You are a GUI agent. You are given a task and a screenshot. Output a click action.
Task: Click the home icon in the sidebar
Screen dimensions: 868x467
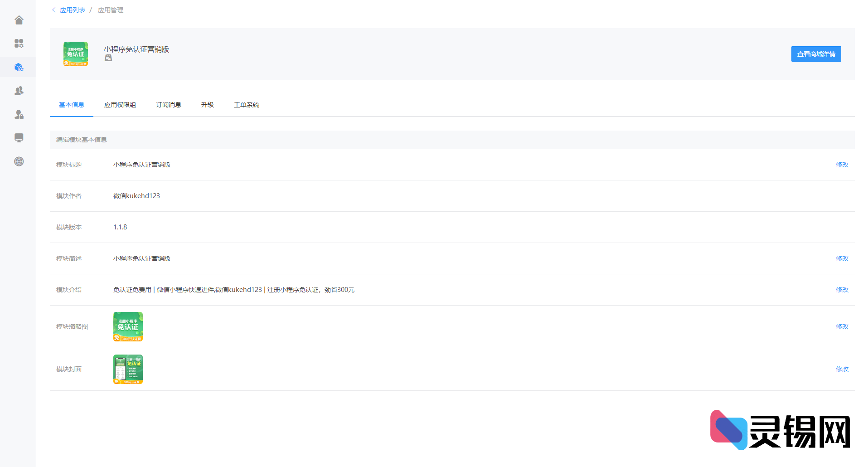pyautogui.click(x=19, y=20)
